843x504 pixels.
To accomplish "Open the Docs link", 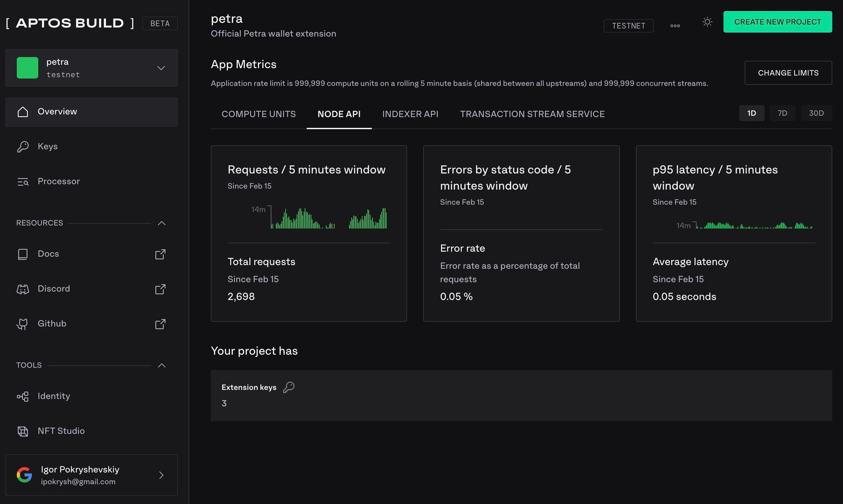I will coord(91,254).
